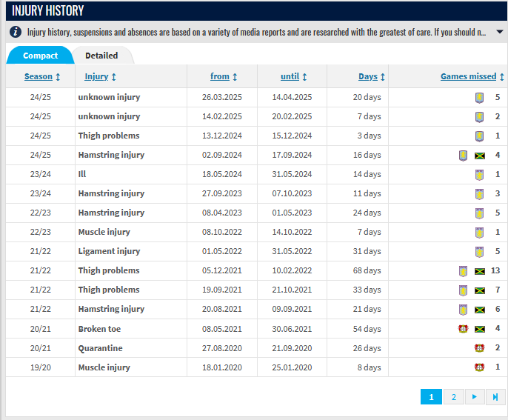The width and height of the screenshot is (508, 420).
Task: Go to page 2 of injuries
Action: (453, 397)
